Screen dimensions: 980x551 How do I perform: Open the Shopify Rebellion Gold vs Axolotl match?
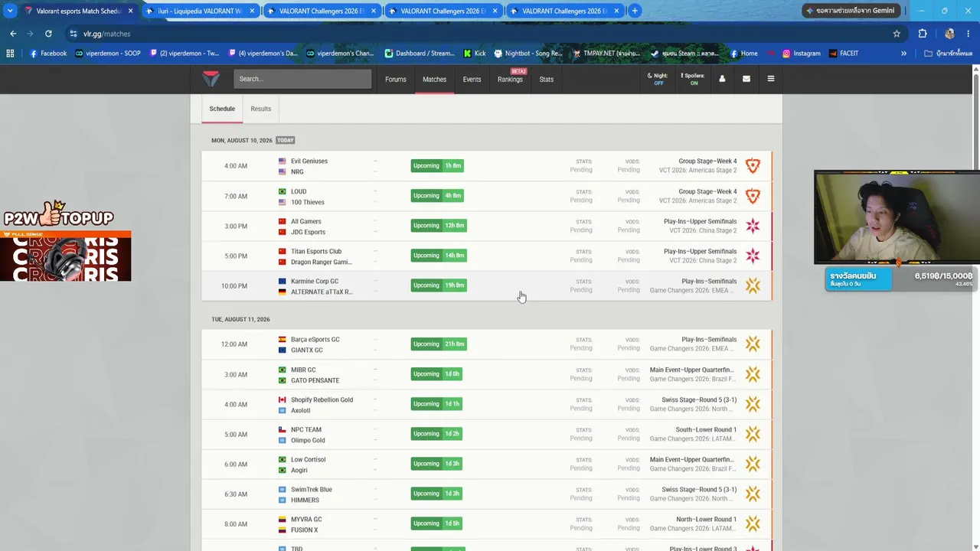click(487, 404)
